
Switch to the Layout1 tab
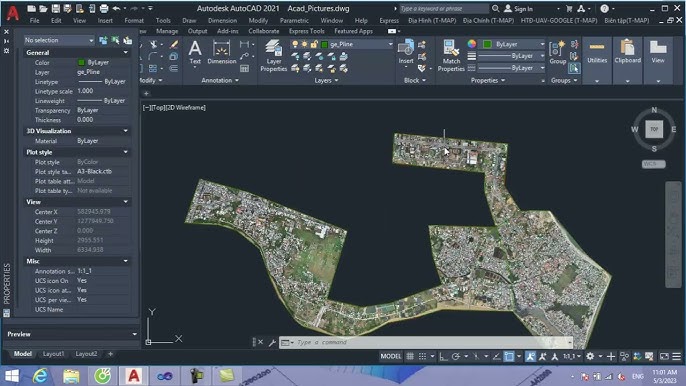tap(53, 354)
